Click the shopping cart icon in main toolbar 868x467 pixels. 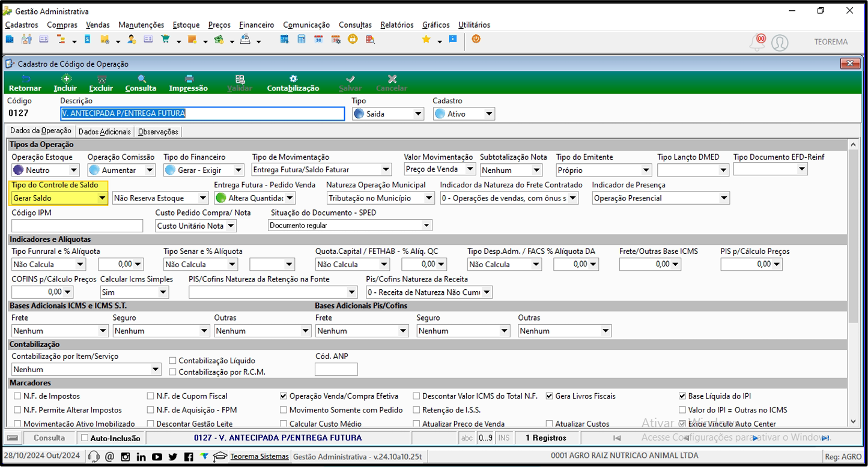pyautogui.click(x=165, y=39)
